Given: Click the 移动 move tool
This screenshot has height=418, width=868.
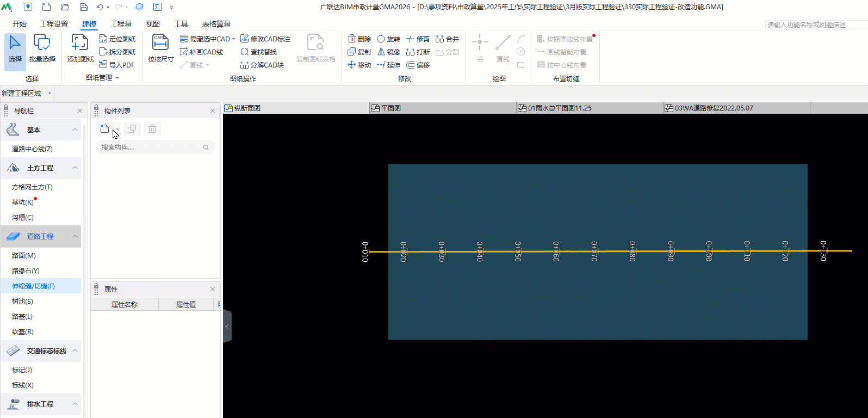Looking at the screenshot, I should (x=359, y=65).
